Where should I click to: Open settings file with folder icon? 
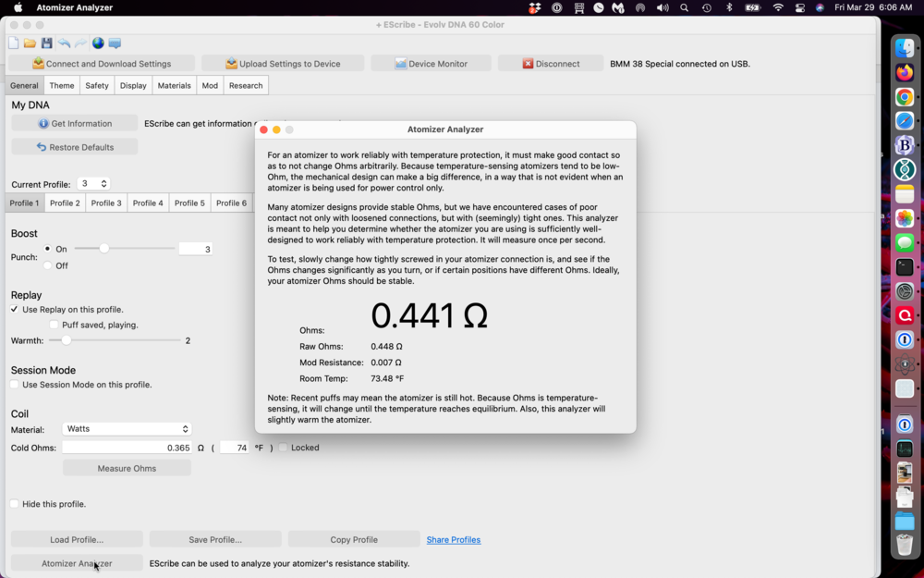coord(30,43)
